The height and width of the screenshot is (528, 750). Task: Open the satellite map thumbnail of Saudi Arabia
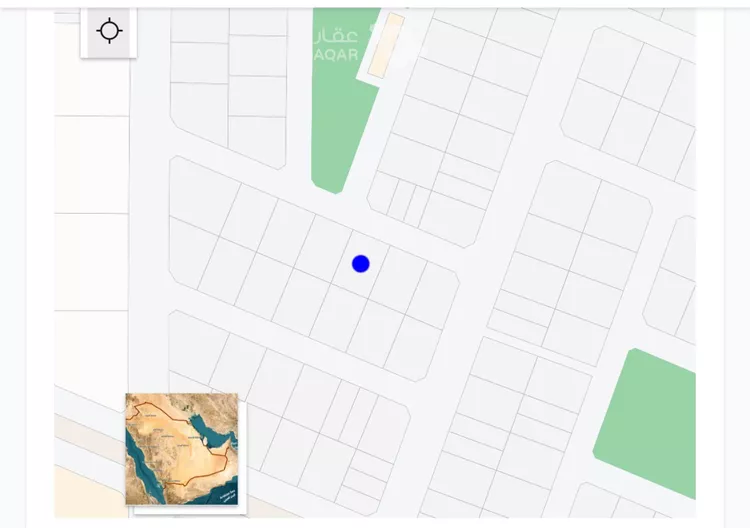[x=182, y=449]
